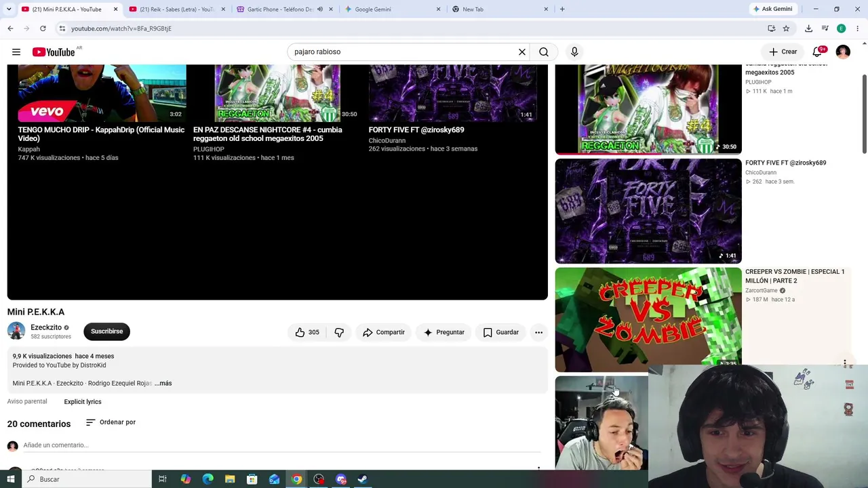
Task: Open the TENGO MUCHO DRIP vevo thumbnail
Action: tap(102, 94)
